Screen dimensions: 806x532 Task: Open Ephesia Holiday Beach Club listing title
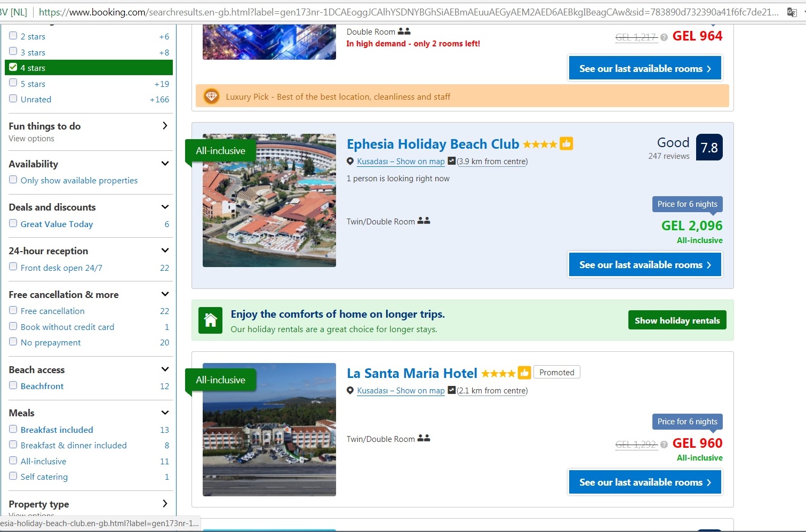point(433,144)
